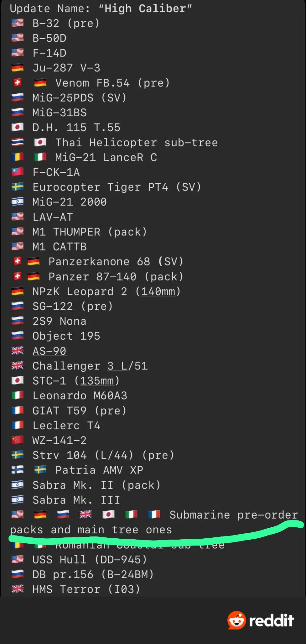Click the Reddit logo
This screenshot has width=306, height=644.
pyautogui.click(x=260, y=620)
